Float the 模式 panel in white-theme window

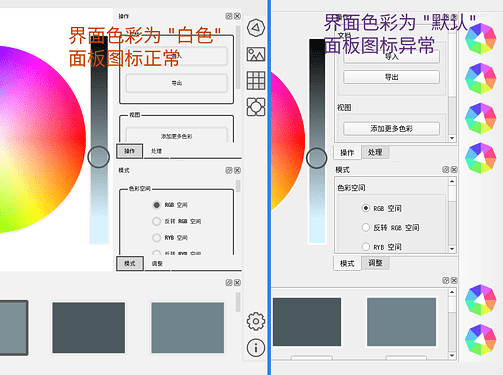229,170
